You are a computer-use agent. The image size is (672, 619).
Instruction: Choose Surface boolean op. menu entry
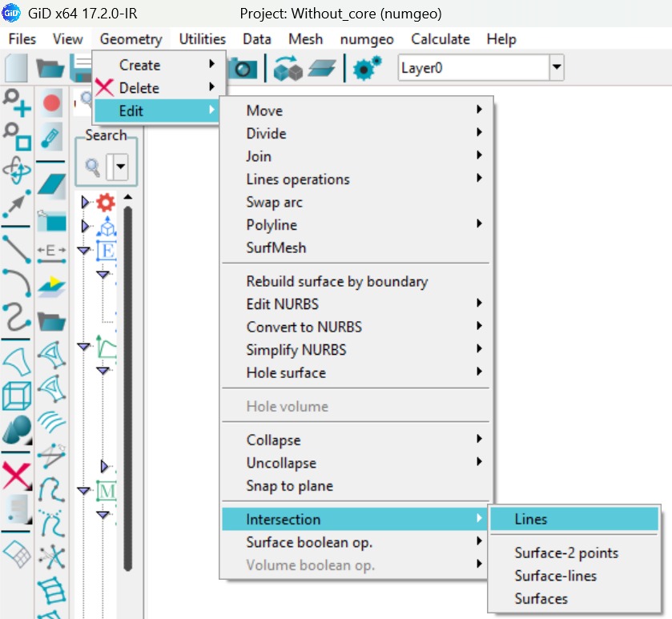tap(309, 542)
